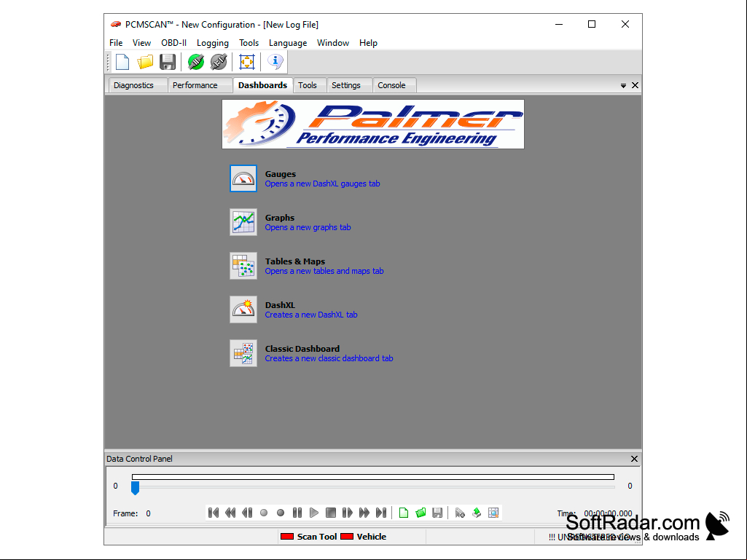The height and width of the screenshot is (560, 747).
Task: Open the View menu
Action: (x=141, y=43)
